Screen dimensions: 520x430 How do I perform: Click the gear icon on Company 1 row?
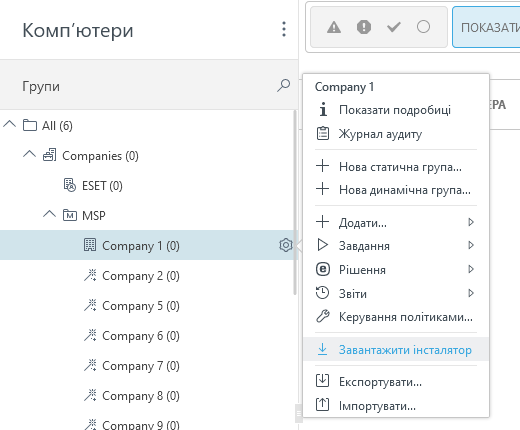click(286, 245)
